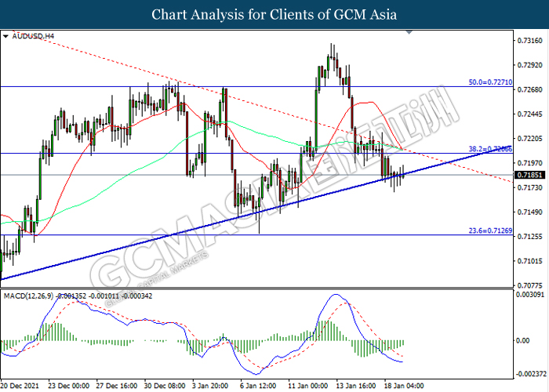Select the 23.6=0.71269 Fibonacci label
Viewport: 549px width, 392px height.
point(490,230)
